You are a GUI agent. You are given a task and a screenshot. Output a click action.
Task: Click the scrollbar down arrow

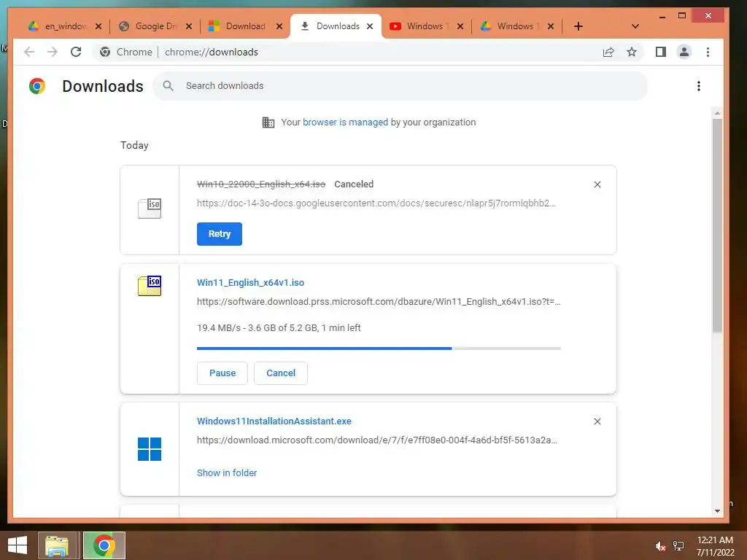click(717, 511)
